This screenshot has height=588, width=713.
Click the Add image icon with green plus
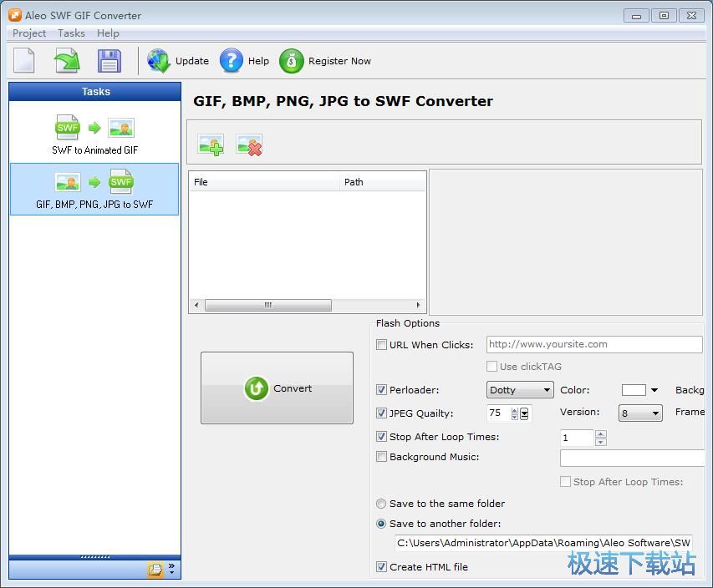click(x=211, y=145)
